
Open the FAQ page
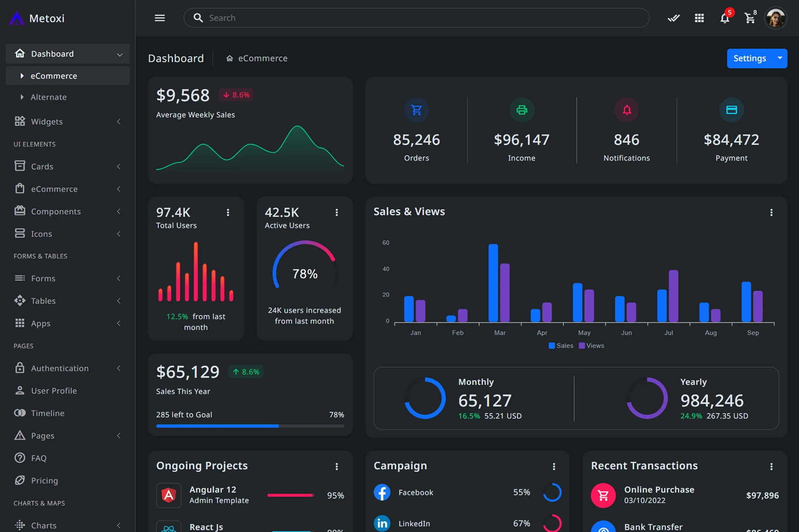point(39,458)
